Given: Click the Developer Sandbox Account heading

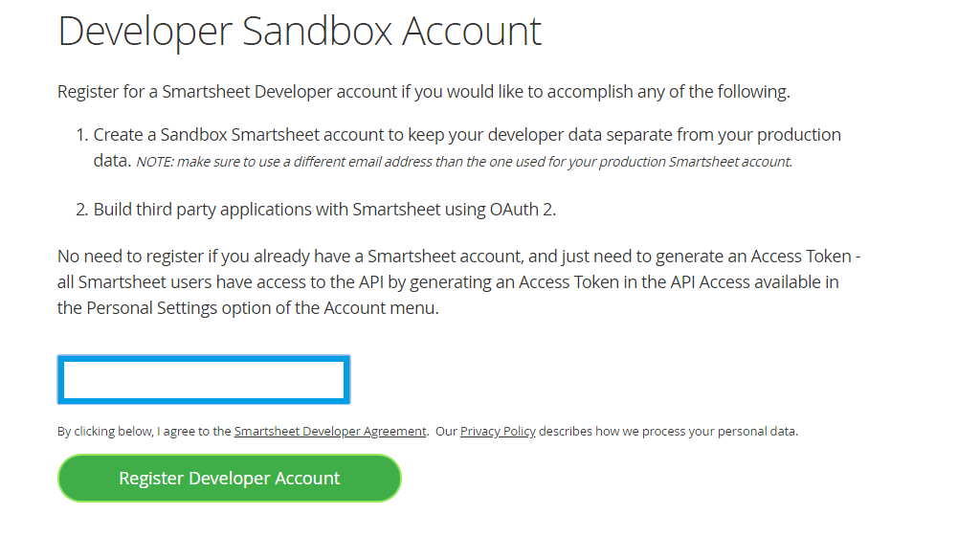Looking at the screenshot, I should [300, 31].
